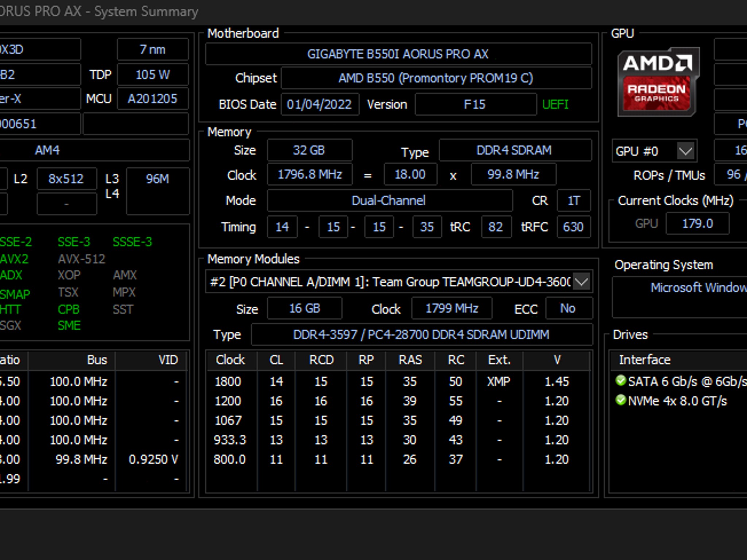Select the memory Clock field showing 1796.8 MHz

tap(310, 175)
